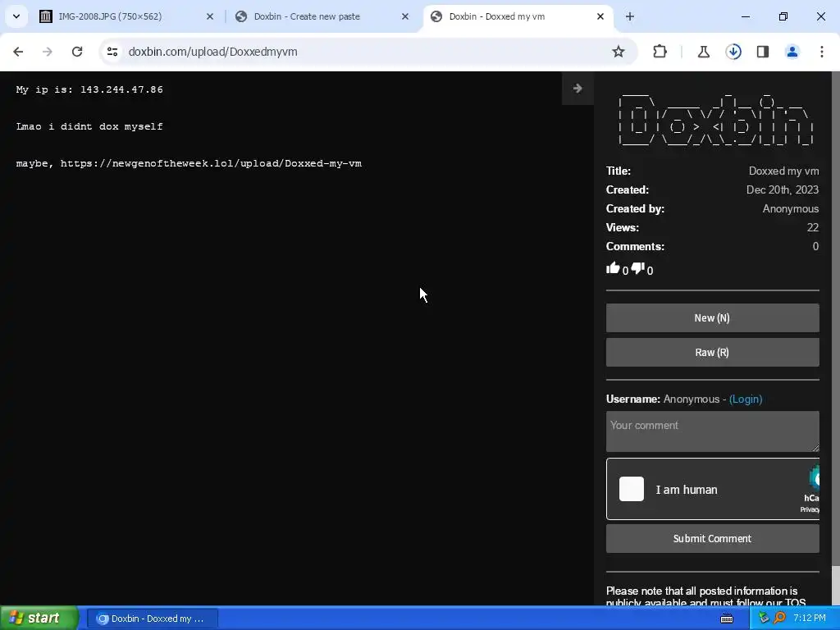Switch to the IMG-2008.JPG tab
The image size is (840, 630).
click(126, 16)
